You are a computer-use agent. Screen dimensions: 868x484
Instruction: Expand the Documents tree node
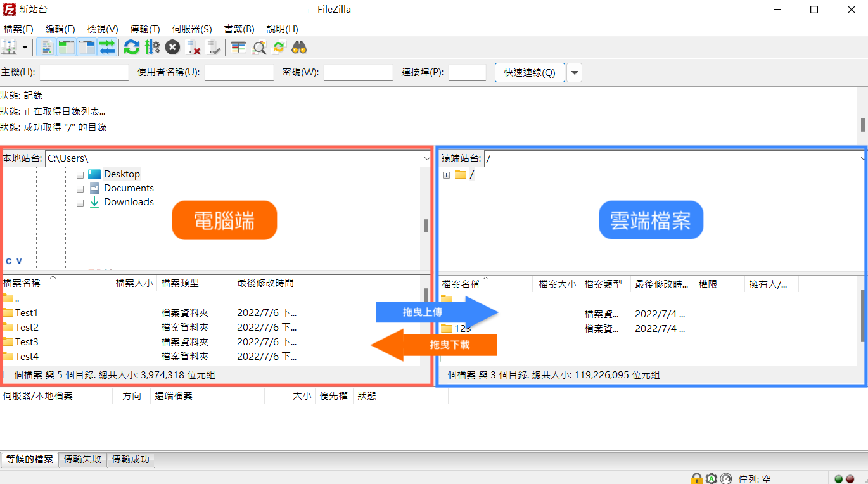coord(80,188)
